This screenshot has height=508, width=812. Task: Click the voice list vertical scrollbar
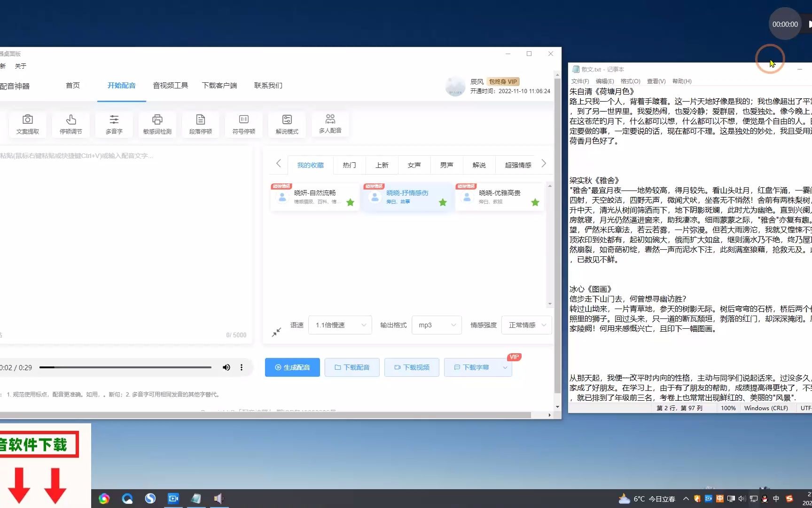click(x=550, y=245)
